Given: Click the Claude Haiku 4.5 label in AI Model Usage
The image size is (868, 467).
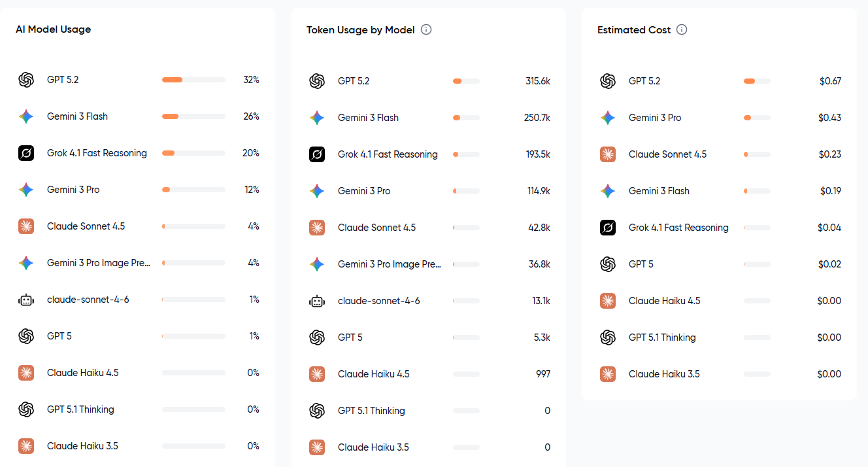Looking at the screenshot, I should click(x=83, y=373).
